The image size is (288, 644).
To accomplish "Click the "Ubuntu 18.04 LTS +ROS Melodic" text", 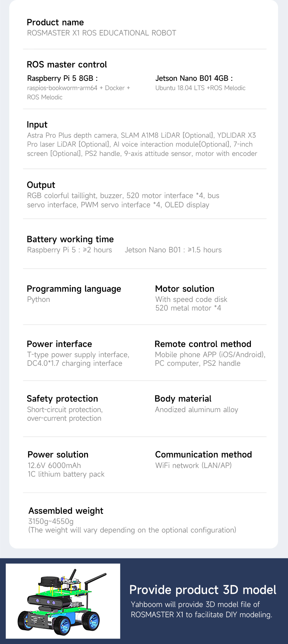I will (x=200, y=88).
